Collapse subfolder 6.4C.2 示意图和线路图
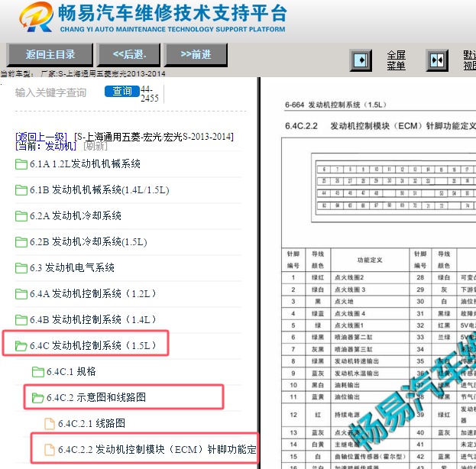 (96, 397)
